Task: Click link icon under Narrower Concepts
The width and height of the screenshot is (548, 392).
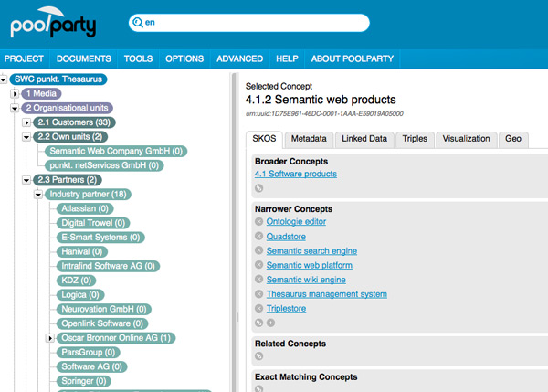Action: tap(259, 323)
